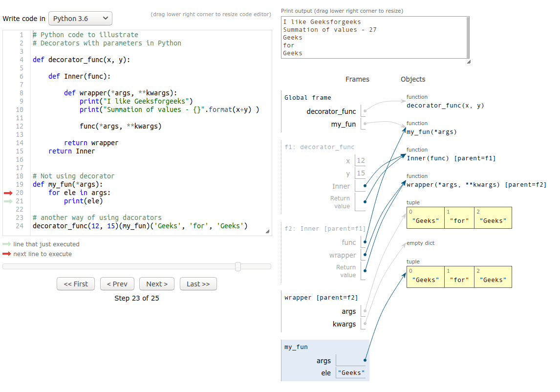Select Python 3.6 from the language selector
560x392 pixels.
(x=80, y=18)
